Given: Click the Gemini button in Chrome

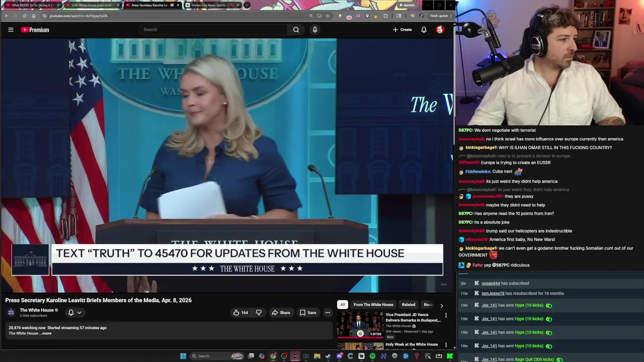Looking at the screenshot, I should [x=407, y=5].
